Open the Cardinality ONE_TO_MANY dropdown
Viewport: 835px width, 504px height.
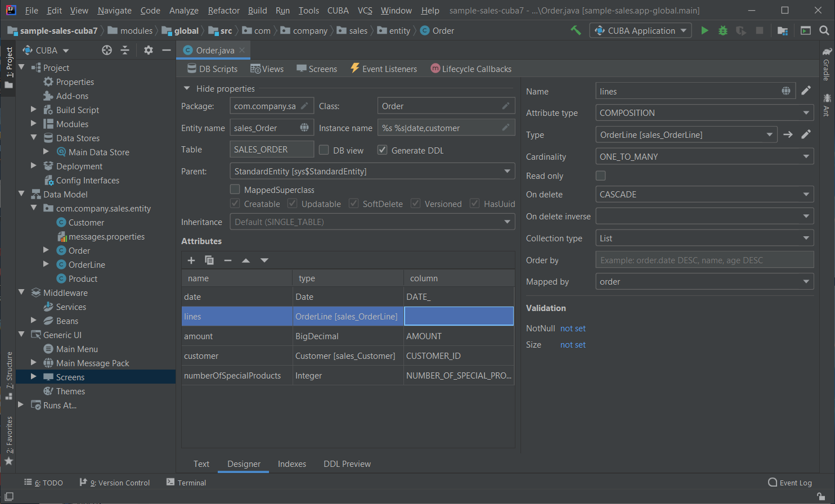pyautogui.click(x=704, y=156)
